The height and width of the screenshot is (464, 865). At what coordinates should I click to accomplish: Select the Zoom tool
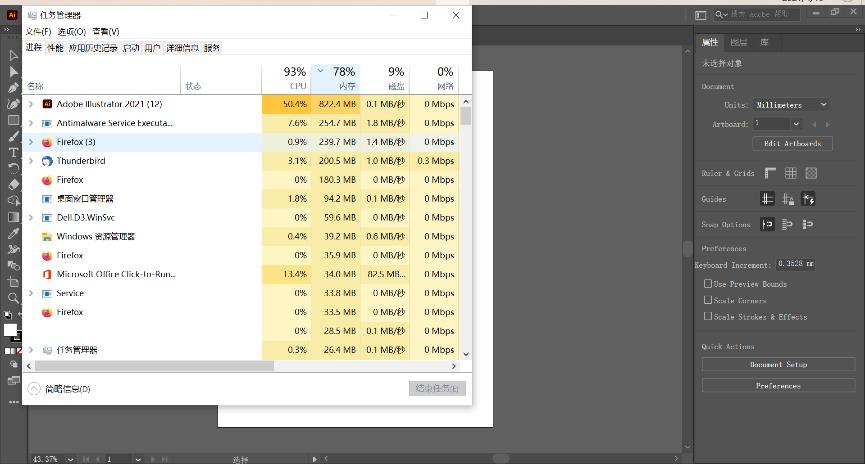tap(13, 298)
